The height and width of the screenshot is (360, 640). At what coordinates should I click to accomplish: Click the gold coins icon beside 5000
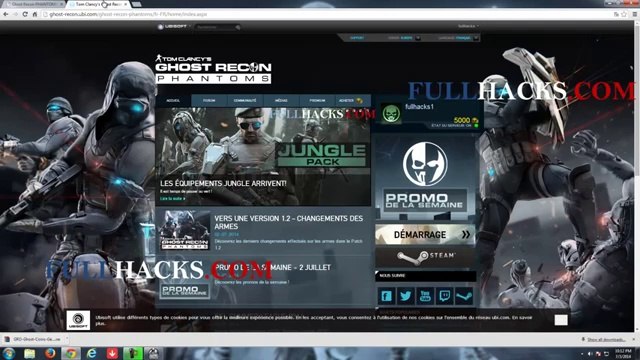click(x=475, y=120)
